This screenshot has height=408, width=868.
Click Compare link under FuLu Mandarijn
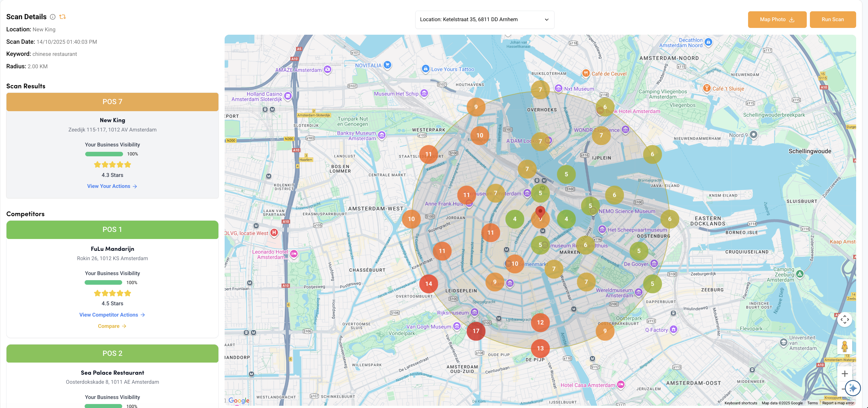[112, 326]
